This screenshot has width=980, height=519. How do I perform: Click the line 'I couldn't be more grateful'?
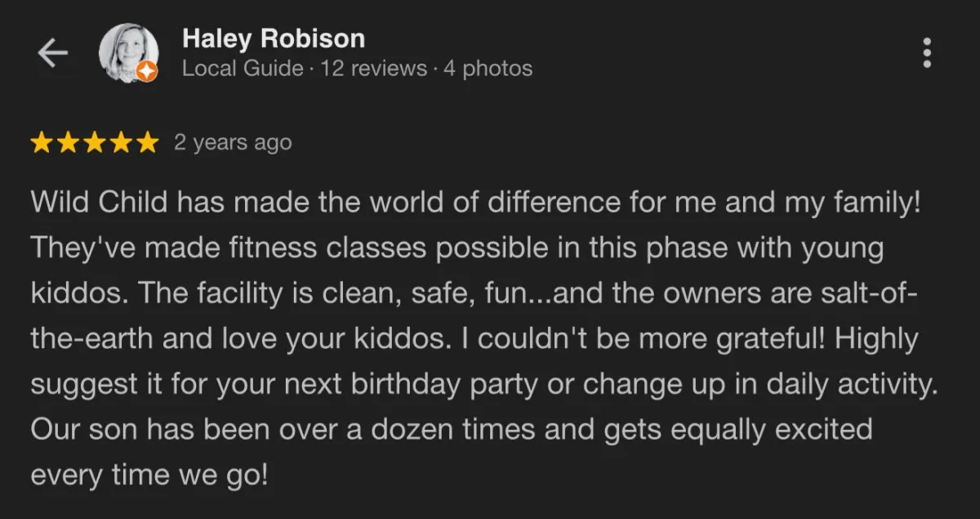474,339
